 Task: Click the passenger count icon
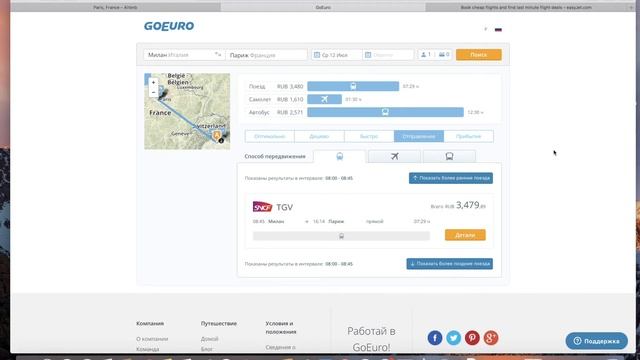pos(424,55)
